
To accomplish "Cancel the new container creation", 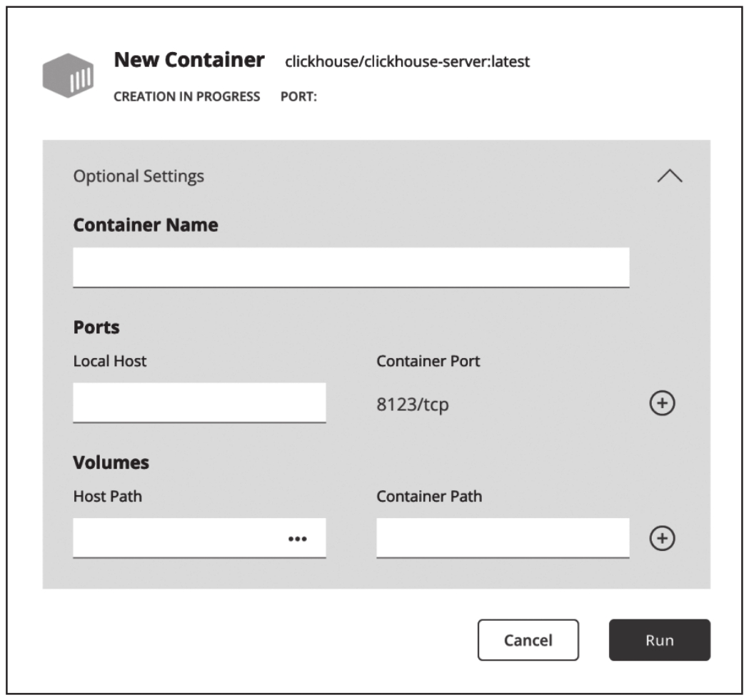I will point(528,640).
